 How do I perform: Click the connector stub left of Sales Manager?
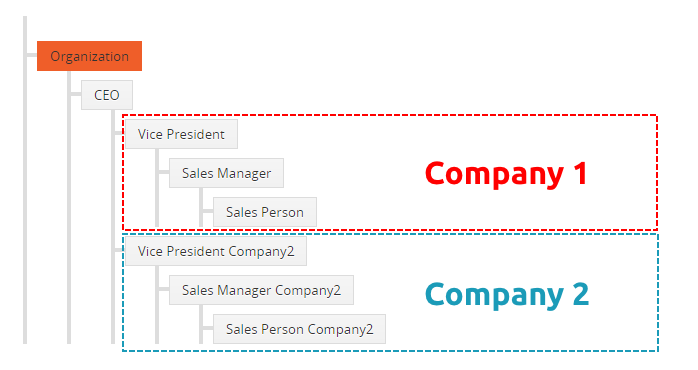[x=164, y=172]
